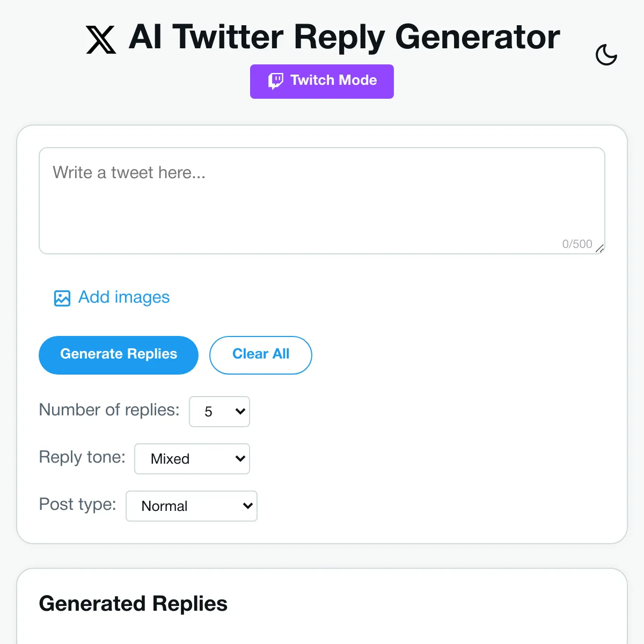The width and height of the screenshot is (644, 644).
Task: Open the Number of replies dropdown
Action: (x=219, y=412)
